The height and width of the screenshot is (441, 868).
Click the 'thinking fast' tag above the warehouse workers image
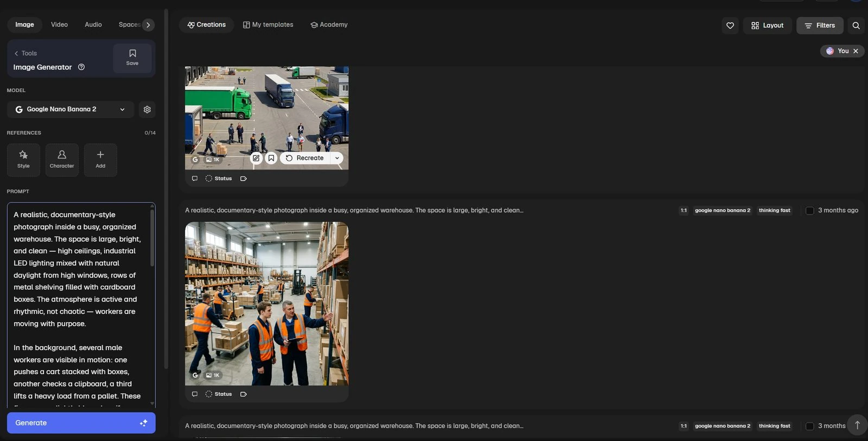click(775, 211)
